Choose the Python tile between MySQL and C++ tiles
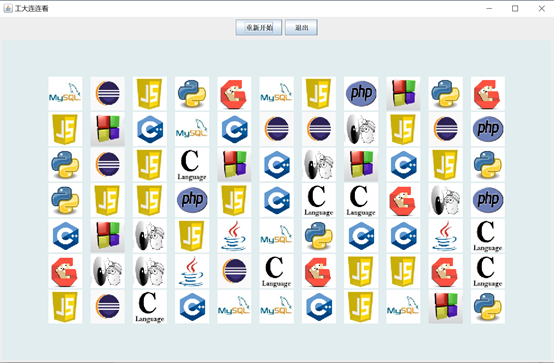Image resolution: width=554 pixels, height=363 pixels. coord(319,235)
